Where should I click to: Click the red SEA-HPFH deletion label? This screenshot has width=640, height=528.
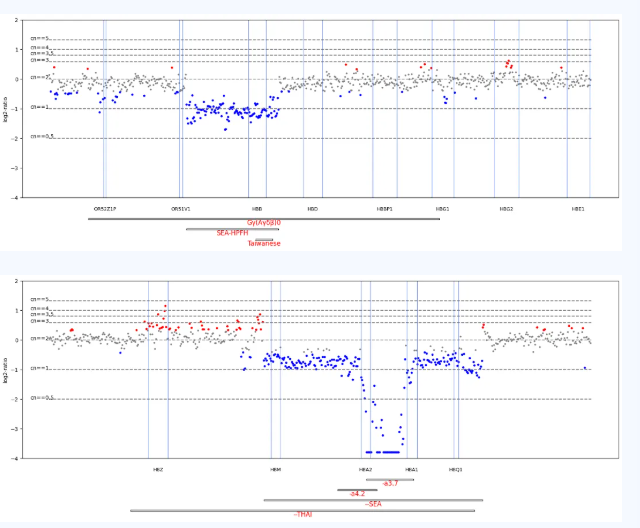click(232, 233)
